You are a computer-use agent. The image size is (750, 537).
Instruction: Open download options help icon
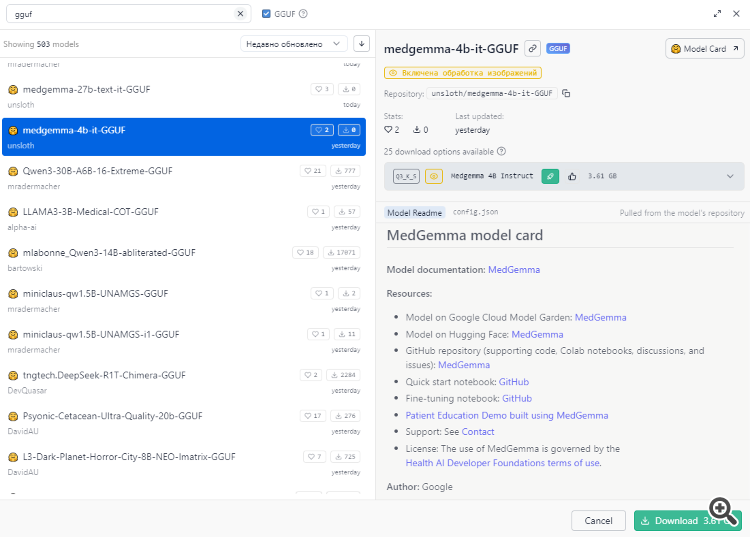[501, 152]
